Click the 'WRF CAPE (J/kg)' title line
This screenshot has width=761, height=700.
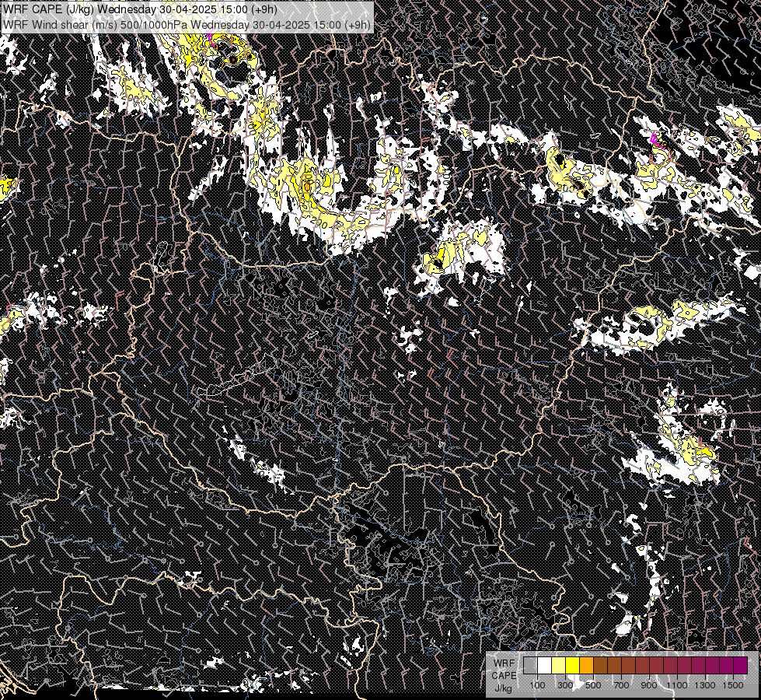pyautogui.click(x=140, y=9)
